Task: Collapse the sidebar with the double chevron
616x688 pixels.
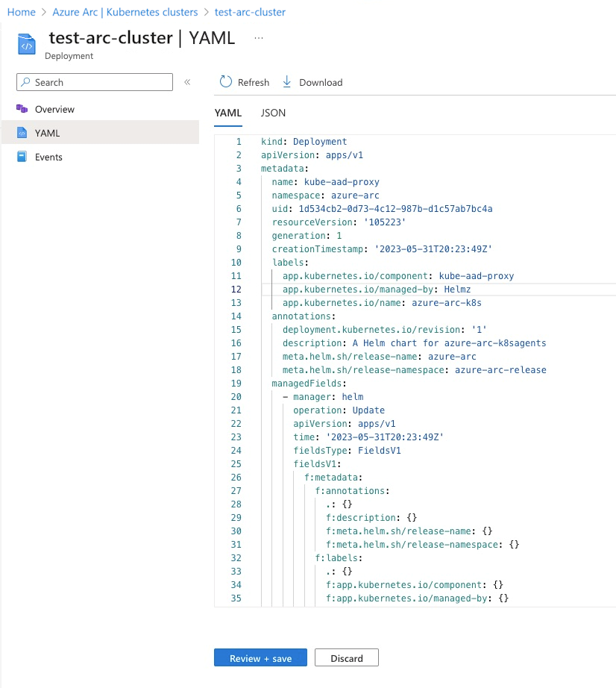Action: coord(187,82)
